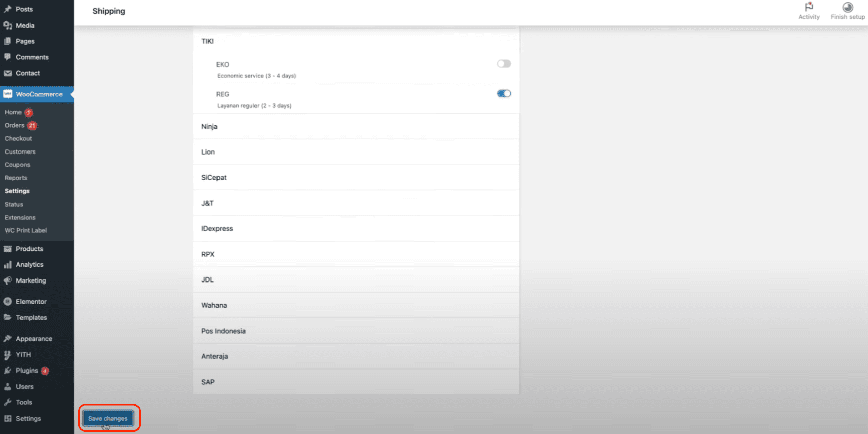Open the Activity flag panel
Screen dimensions: 868x434
point(809,11)
